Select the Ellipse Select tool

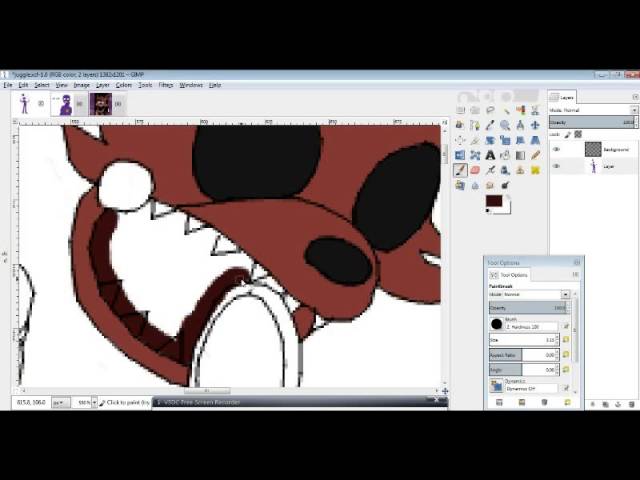pyautogui.click(x=475, y=110)
